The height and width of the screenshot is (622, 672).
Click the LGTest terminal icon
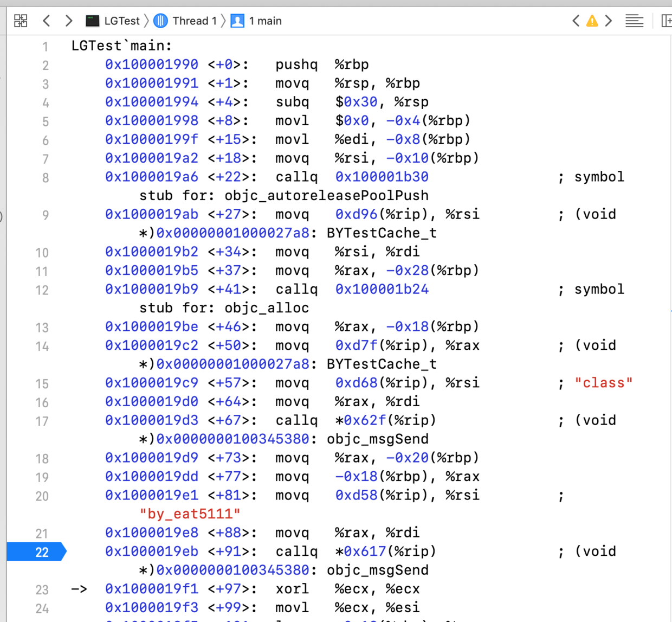pos(93,21)
